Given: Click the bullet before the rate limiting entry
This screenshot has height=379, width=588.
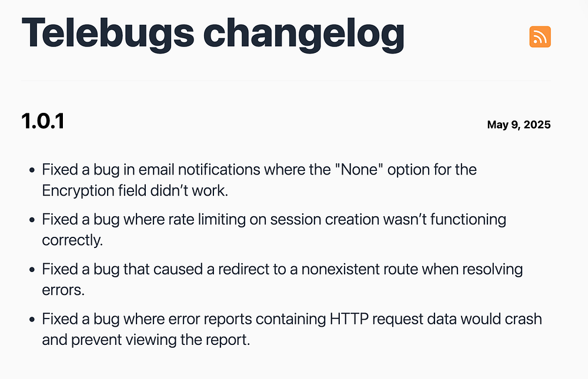Looking at the screenshot, I should [32, 220].
